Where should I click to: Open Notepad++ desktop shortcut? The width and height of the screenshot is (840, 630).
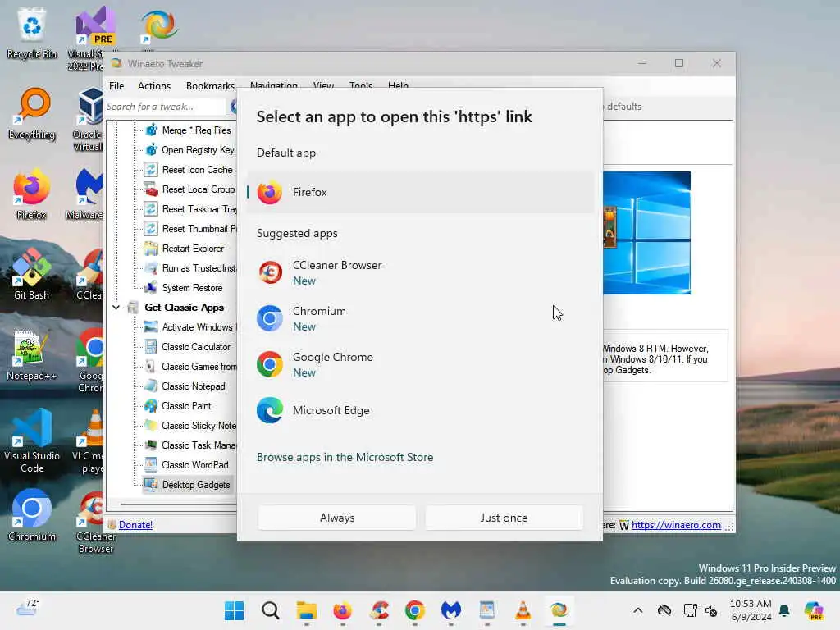click(x=32, y=354)
